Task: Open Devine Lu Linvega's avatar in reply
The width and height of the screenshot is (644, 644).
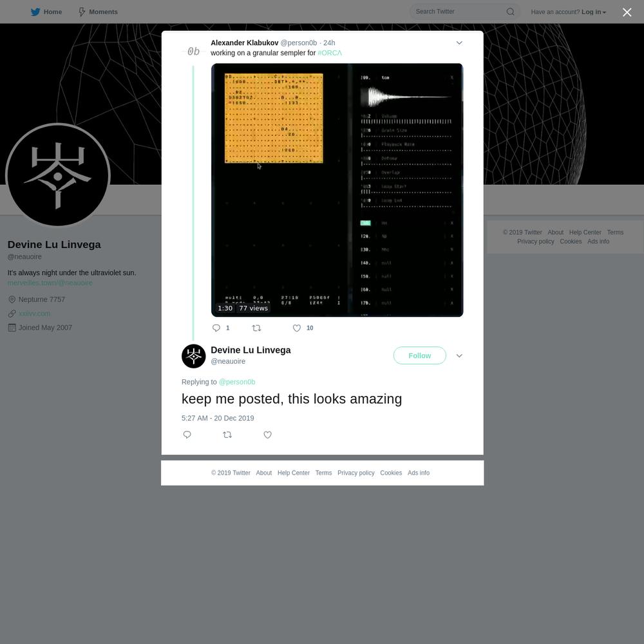Action: [193, 356]
